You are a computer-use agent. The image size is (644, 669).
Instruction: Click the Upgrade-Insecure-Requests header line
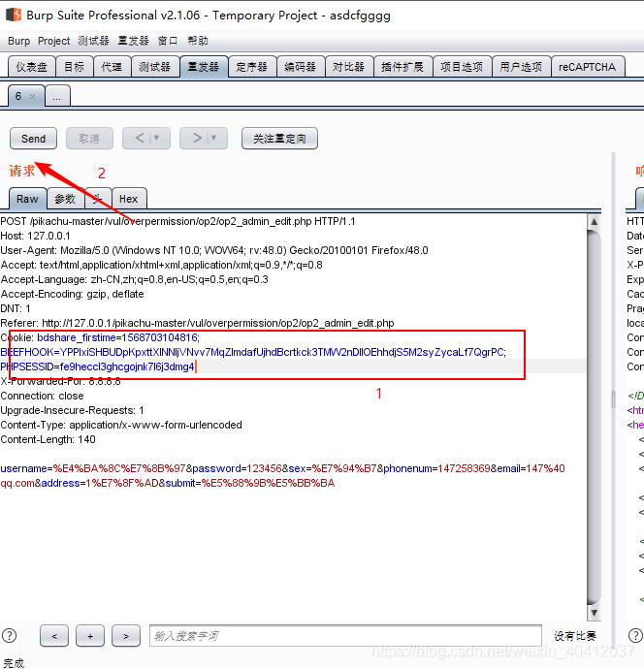click(x=72, y=410)
